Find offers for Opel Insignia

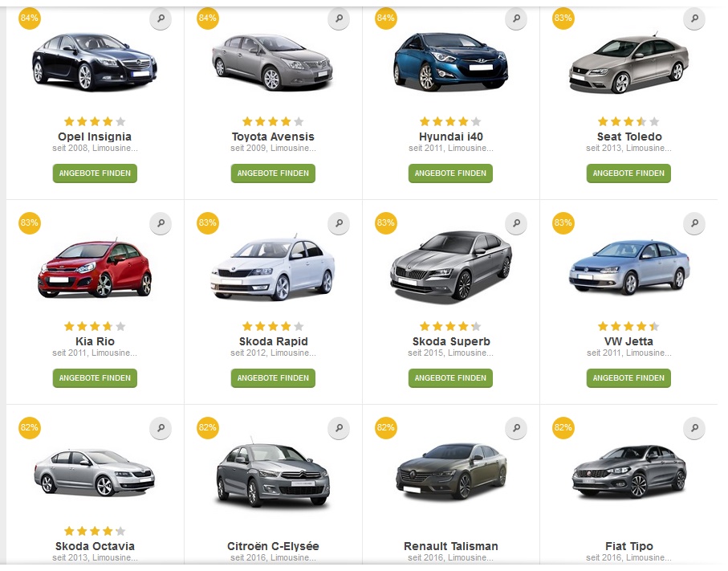click(95, 173)
